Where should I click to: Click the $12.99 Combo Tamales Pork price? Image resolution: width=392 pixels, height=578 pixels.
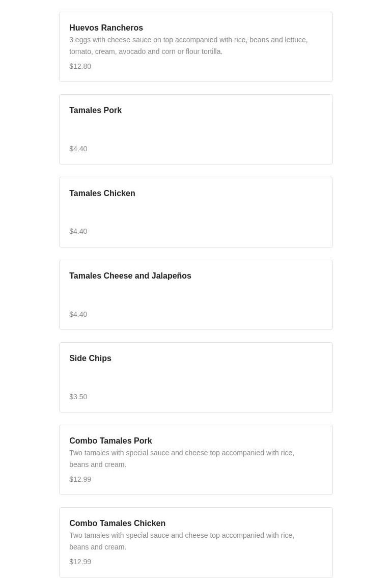[x=80, y=479]
